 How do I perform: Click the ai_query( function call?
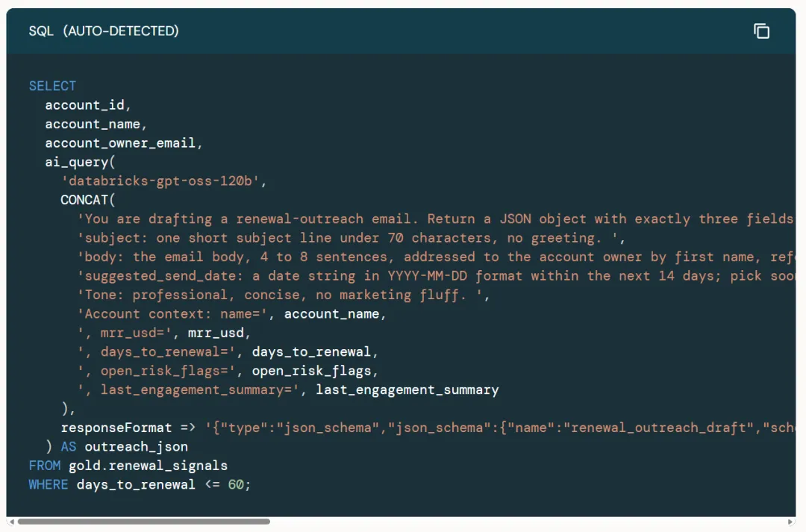pos(80,163)
